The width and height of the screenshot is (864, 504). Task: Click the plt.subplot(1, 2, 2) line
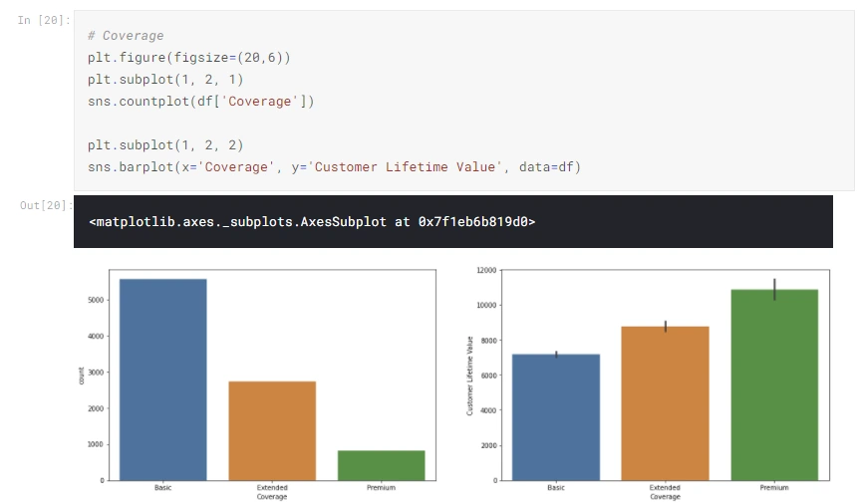[165, 145]
